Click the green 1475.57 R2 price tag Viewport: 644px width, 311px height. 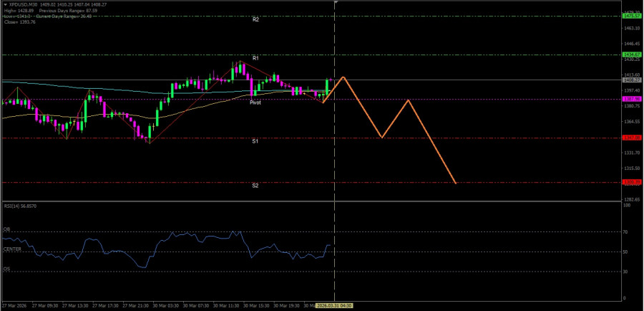click(631, 16)
